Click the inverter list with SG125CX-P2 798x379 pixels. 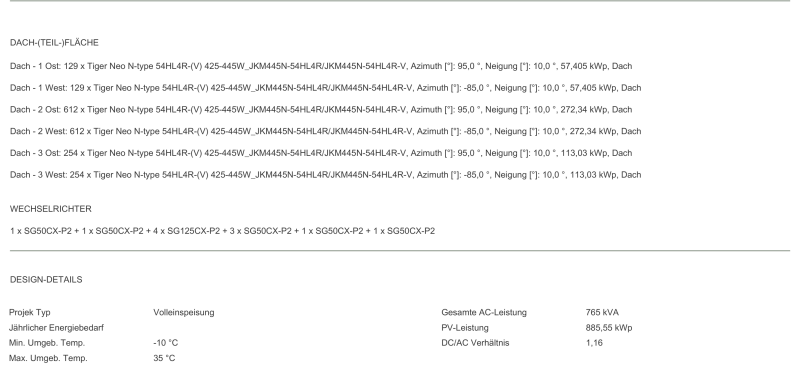(x=222, y=231)
